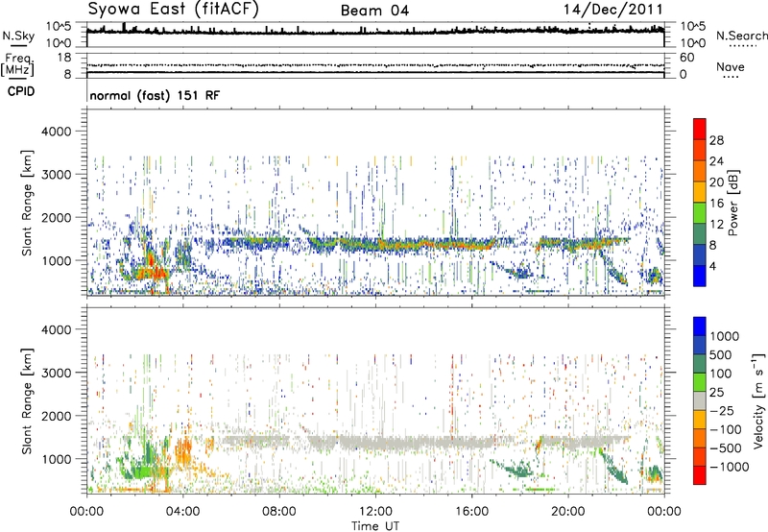Viewport: 768px width, 532px height.
Task: Click the '08:00' time axis tick label
Action: (278, 512)
